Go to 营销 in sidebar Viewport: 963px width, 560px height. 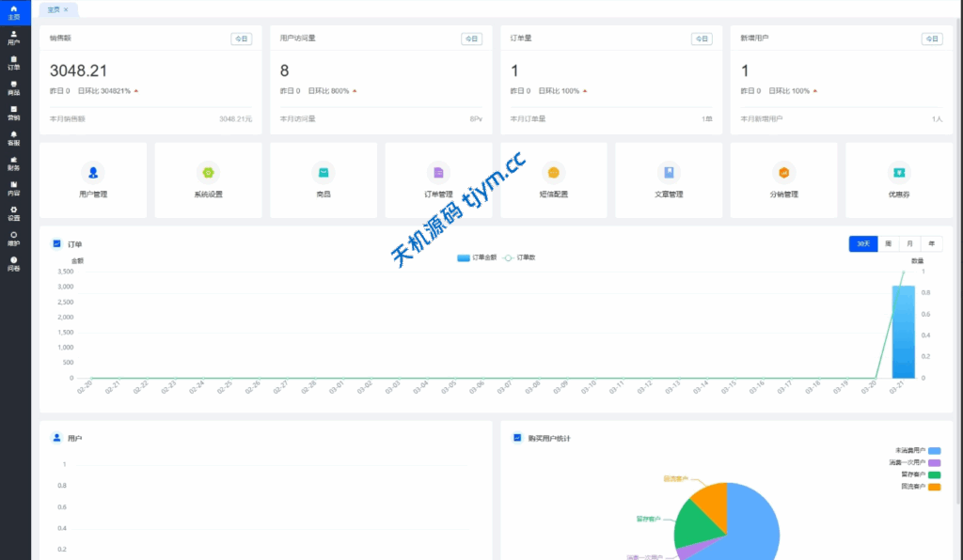[x=14, y=113]
